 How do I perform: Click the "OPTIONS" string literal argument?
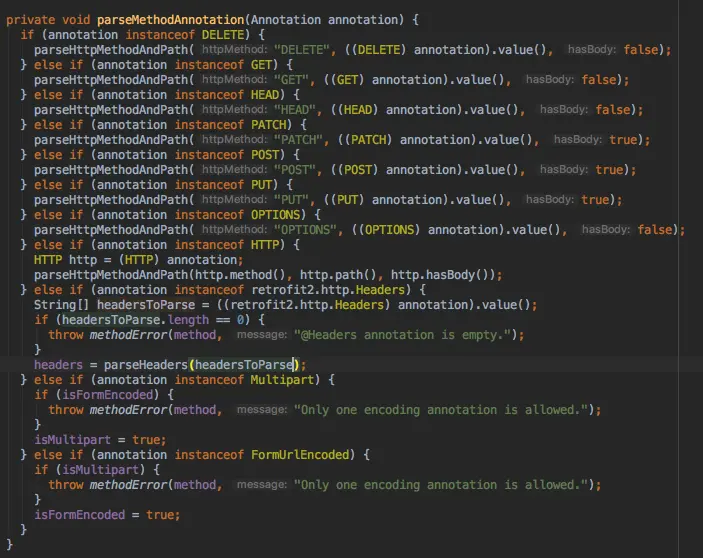[x=305, y=230]
